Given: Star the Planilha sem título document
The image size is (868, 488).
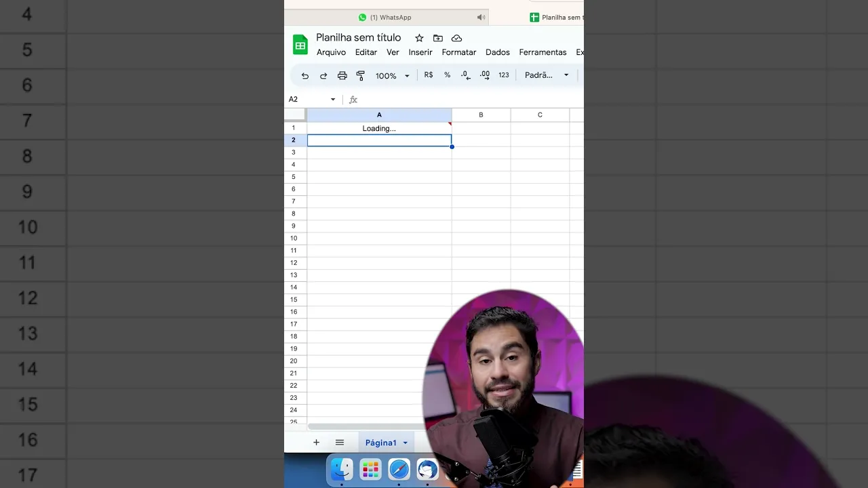Looking at the screenshot, I should (419, 38).
